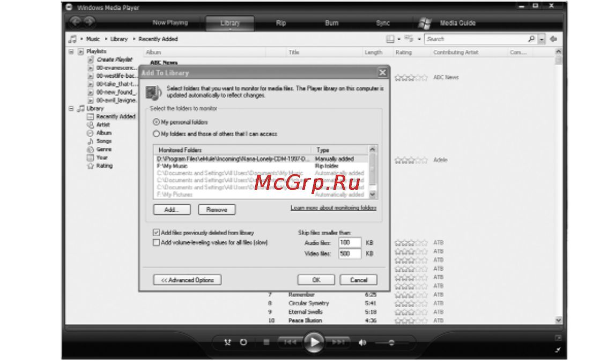The height and width of the screenshot is (364, 608).
Task: Click the Recently Added tree icon
Action: click(x=91, y=116)
